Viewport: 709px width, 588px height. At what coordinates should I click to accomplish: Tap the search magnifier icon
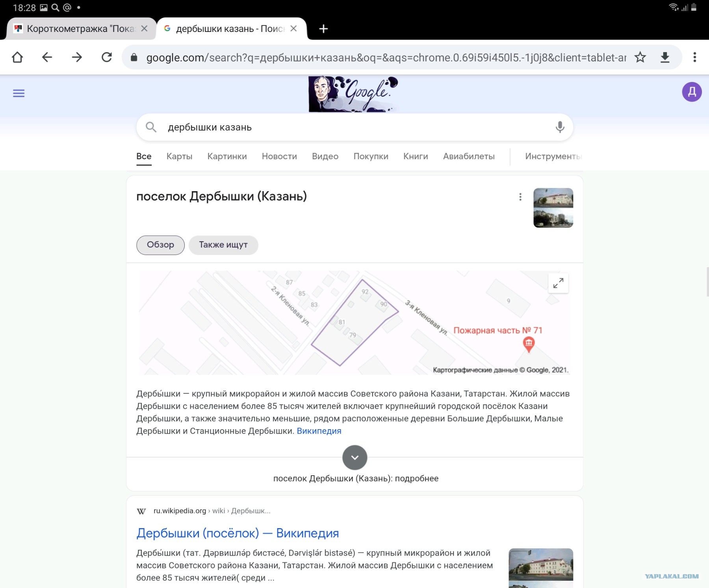pos(151,127)
